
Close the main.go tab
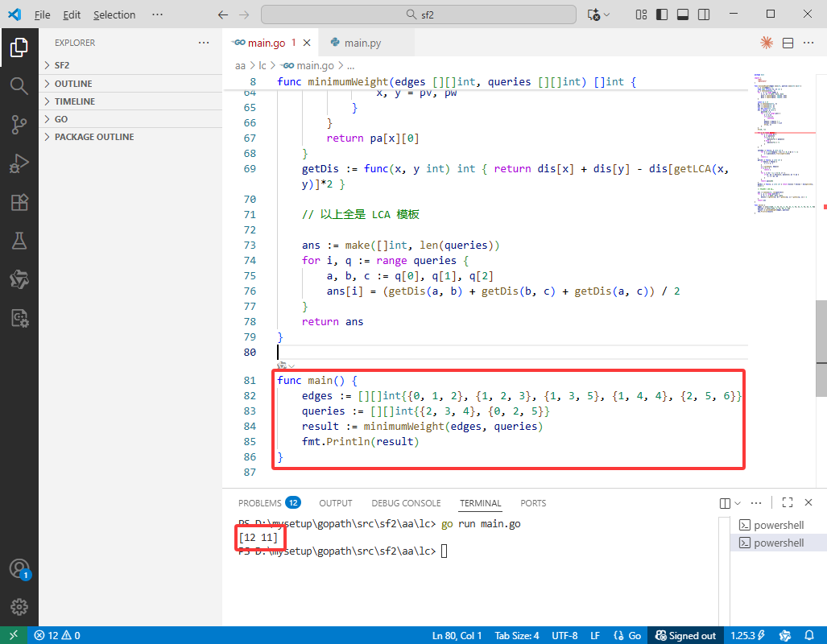coord(307,43)
